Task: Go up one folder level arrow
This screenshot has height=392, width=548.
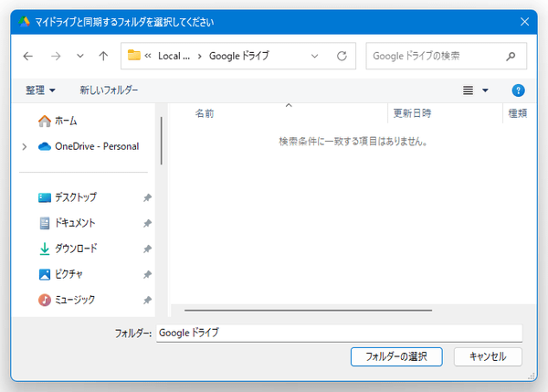Action: [x=103, y=56]
